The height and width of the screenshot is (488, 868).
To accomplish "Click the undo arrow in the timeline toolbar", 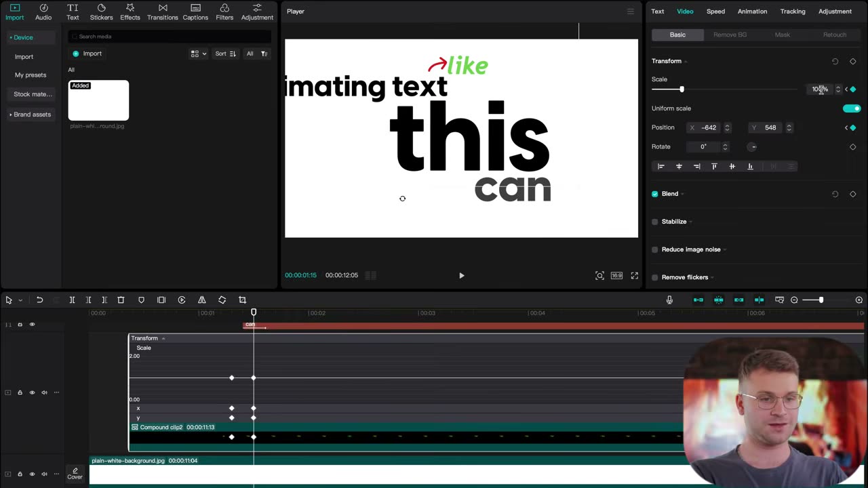I will tap(39, 300).
